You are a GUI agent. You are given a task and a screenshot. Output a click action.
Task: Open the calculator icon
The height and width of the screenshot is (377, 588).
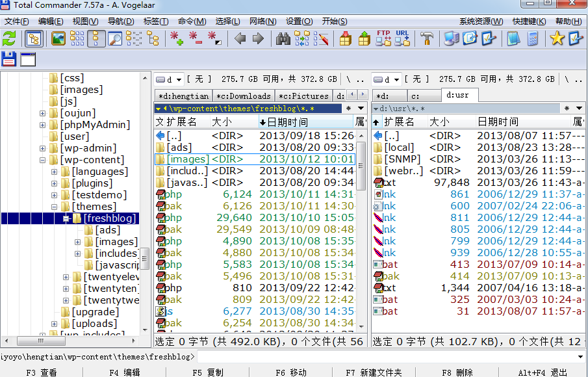pyautogui.click(x=533, y=38)
